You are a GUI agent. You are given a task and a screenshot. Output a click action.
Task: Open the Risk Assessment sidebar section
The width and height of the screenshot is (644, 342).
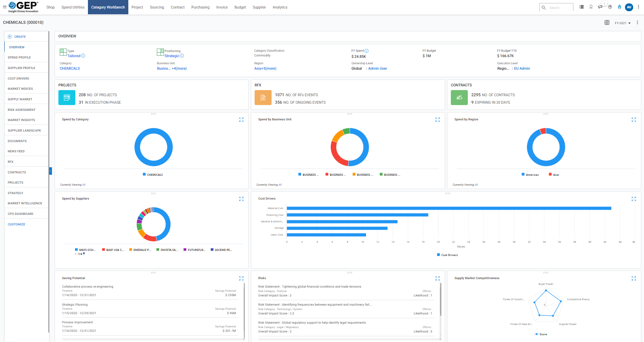click(22, 110)
